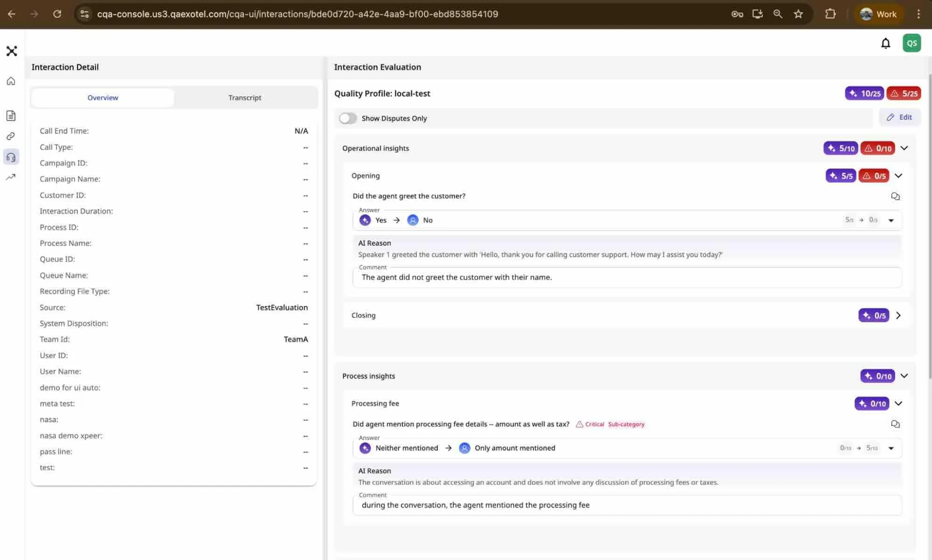The image size is (932, 560).
Task: Click TeamA team id value
Action: tap(296, 339)
